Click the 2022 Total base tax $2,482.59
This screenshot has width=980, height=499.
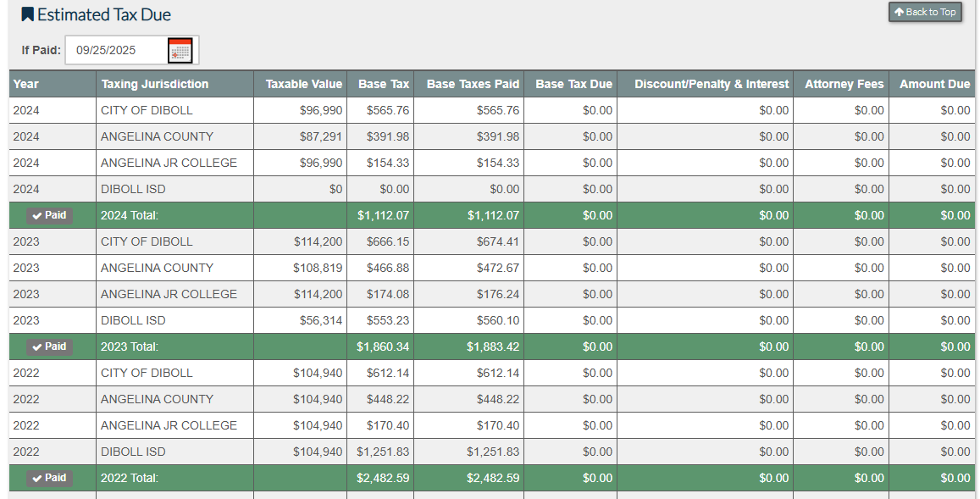[383, 478]
